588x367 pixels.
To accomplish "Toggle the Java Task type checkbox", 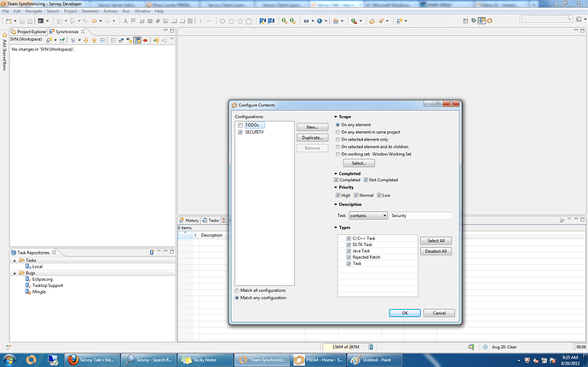I will point(349,251).
